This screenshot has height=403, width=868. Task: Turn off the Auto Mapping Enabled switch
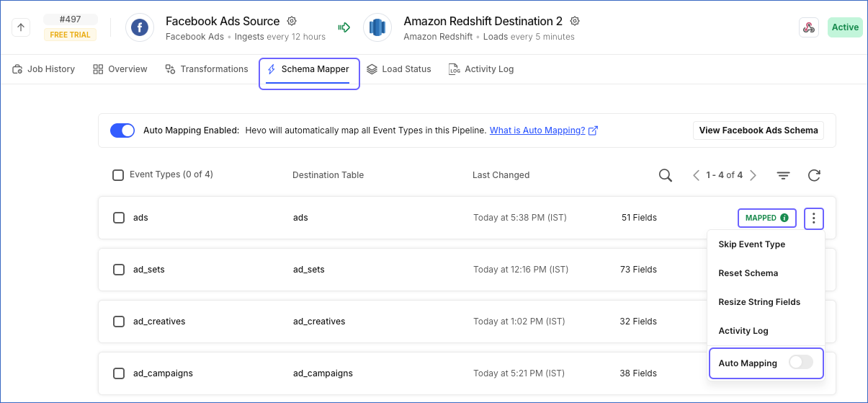[122, 130]
